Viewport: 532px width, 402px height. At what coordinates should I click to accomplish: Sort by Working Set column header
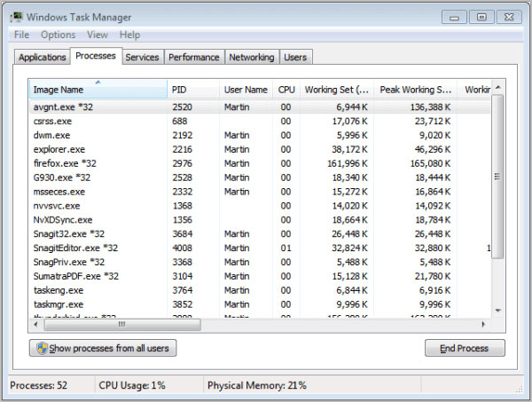337,90
